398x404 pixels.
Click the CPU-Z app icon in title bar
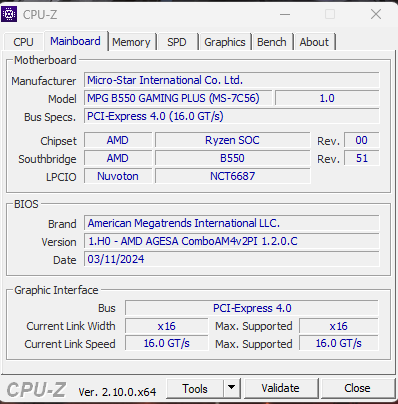coord(9,14)
